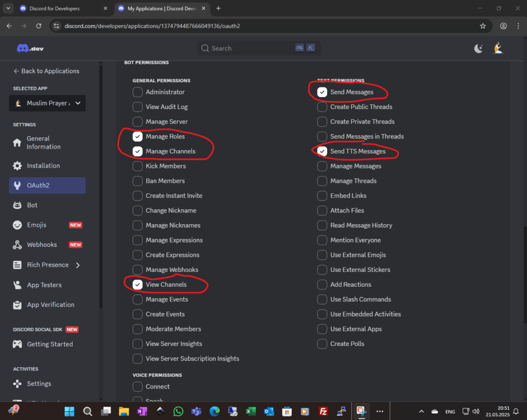Go back to the previous page
Screen dimensions: 527x420
coord(9,26)
